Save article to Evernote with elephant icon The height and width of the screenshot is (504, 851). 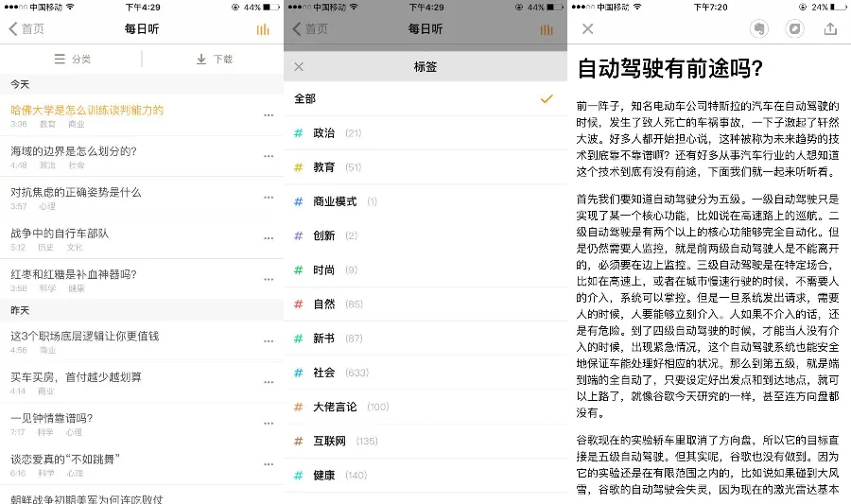coord(759,28)
